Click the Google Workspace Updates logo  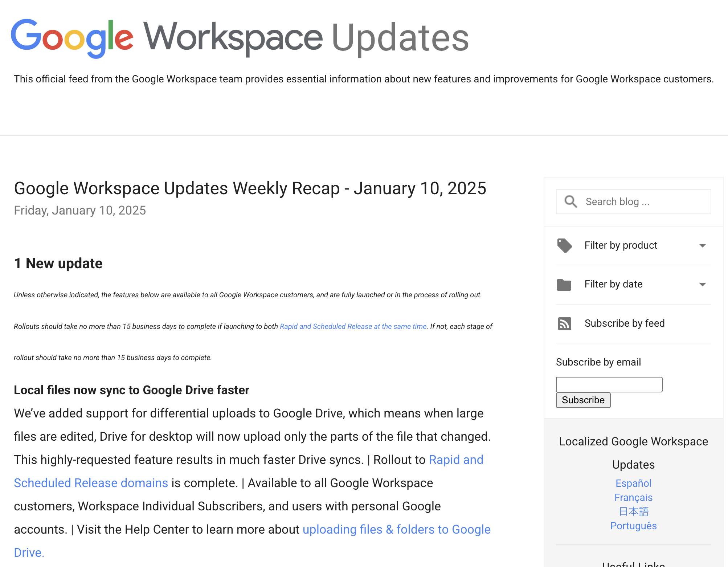tap(240, 36)
